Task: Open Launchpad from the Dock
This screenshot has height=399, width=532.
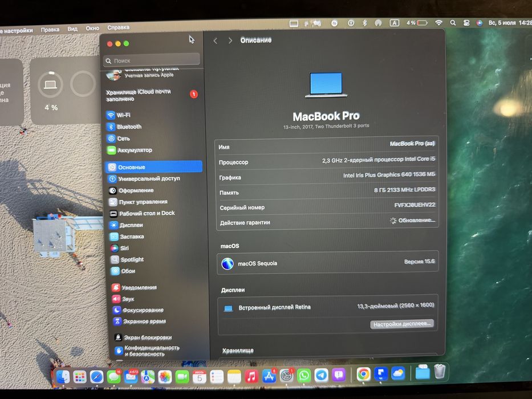Action: [80, 376]
